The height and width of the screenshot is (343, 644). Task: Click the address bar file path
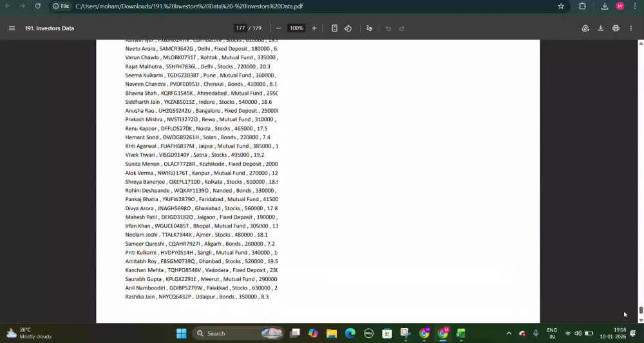tap(189, 6)
